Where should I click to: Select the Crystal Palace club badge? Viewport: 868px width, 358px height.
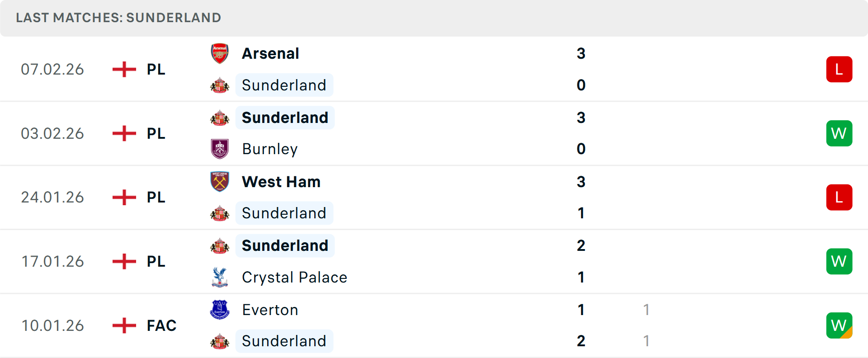[x=220, y=277]
